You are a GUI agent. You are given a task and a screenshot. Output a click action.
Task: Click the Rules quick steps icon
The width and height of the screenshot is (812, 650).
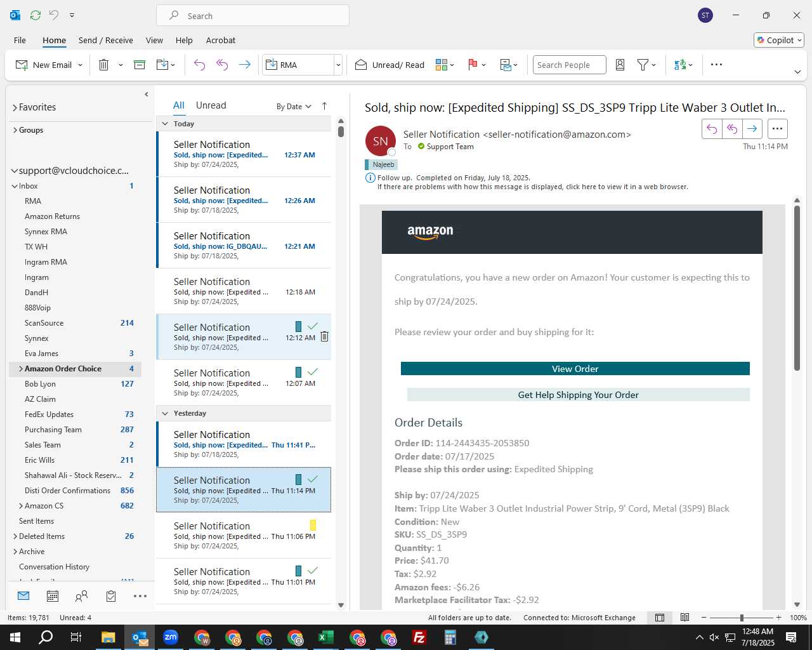pos(506,65)
